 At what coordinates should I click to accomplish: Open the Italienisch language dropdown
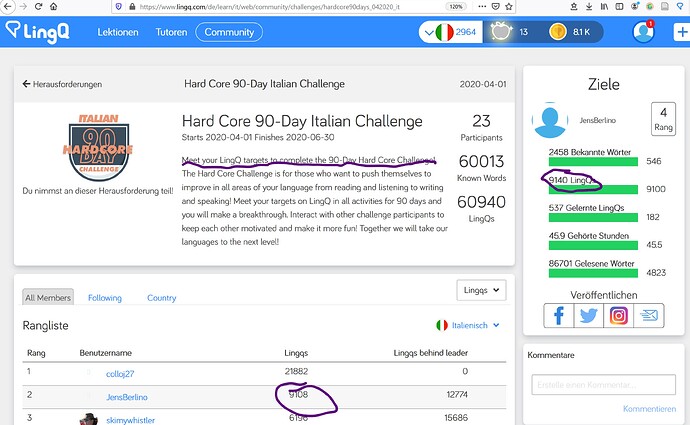pos(468,326)
